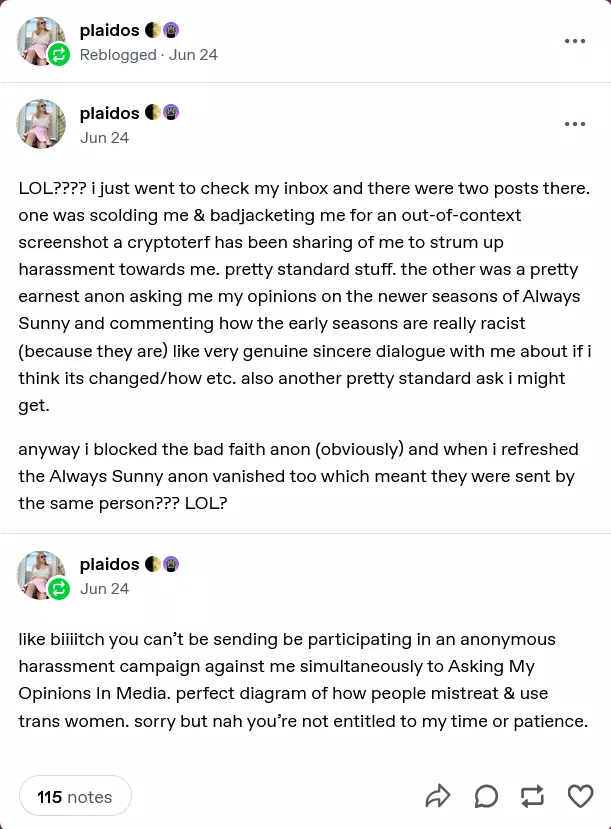The image size is (611, 829).
Task: Click the purple badge on reblog addition
Action: [171, 564]
